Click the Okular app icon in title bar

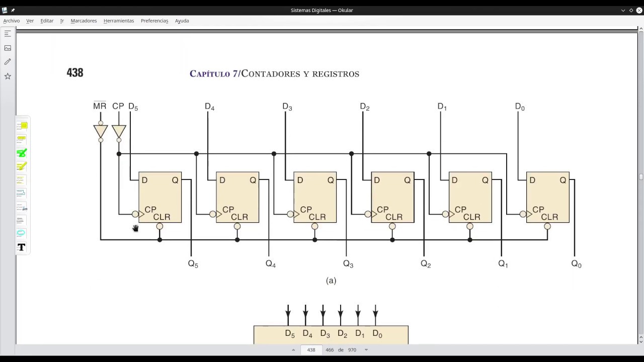(x=5, y=10)
